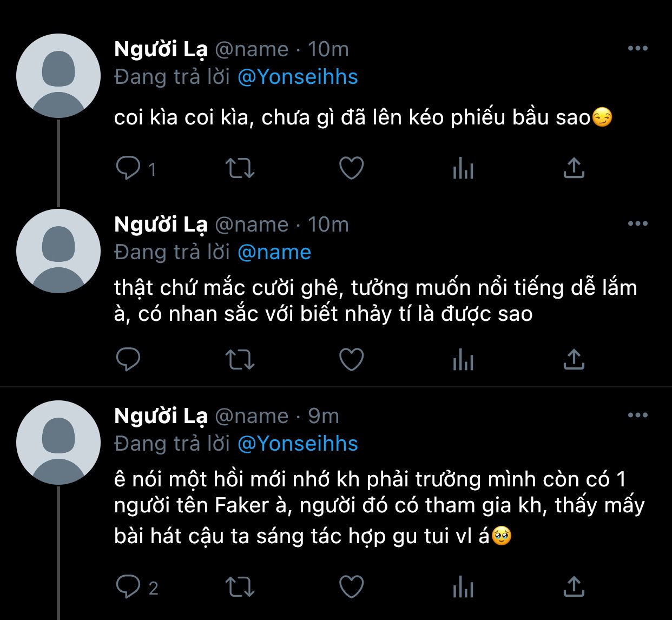Retweet the 'thật chứ mắc cười ghê' tweet
Viewport: 672px width, 620px height.
click(x=239, y=359)
